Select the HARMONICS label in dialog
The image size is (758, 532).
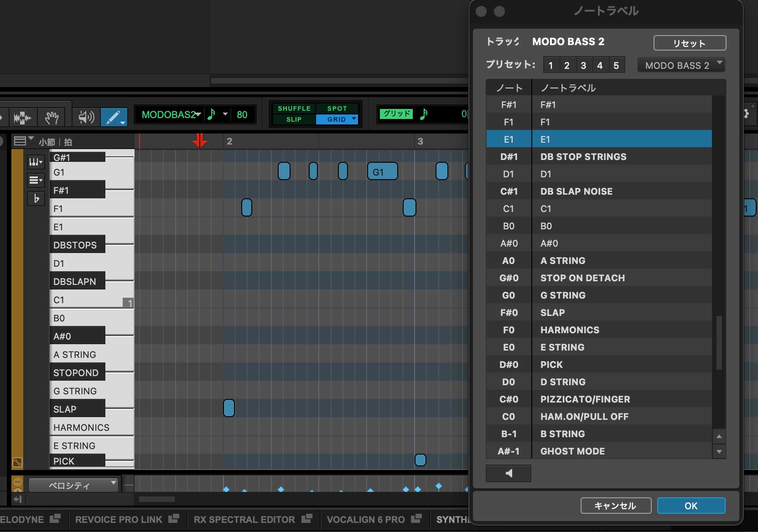tap(570, 330)
